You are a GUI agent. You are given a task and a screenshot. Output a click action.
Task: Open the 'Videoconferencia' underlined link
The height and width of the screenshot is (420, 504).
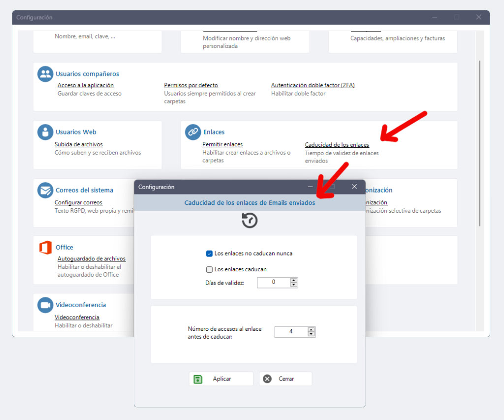click(x=77, y=318)
